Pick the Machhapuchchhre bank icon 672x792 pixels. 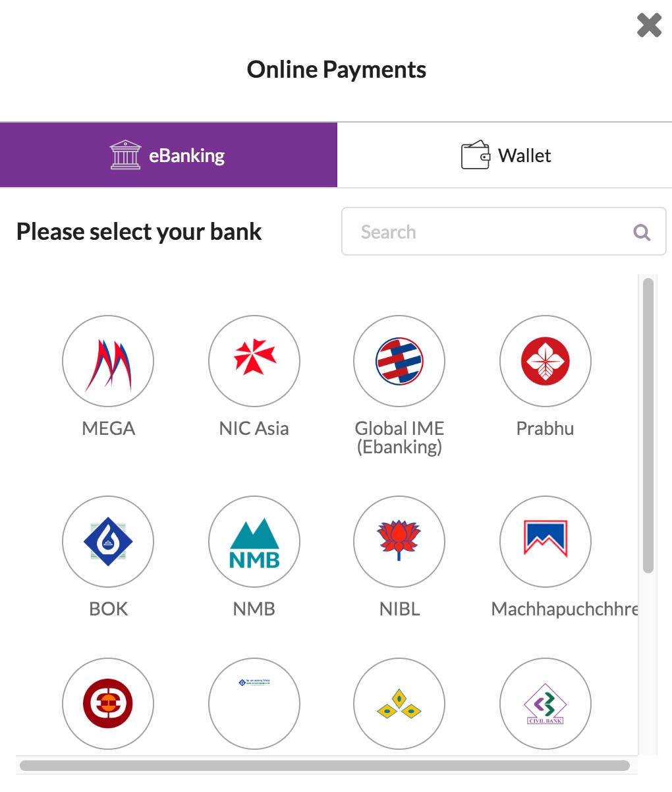pos(546,542)
